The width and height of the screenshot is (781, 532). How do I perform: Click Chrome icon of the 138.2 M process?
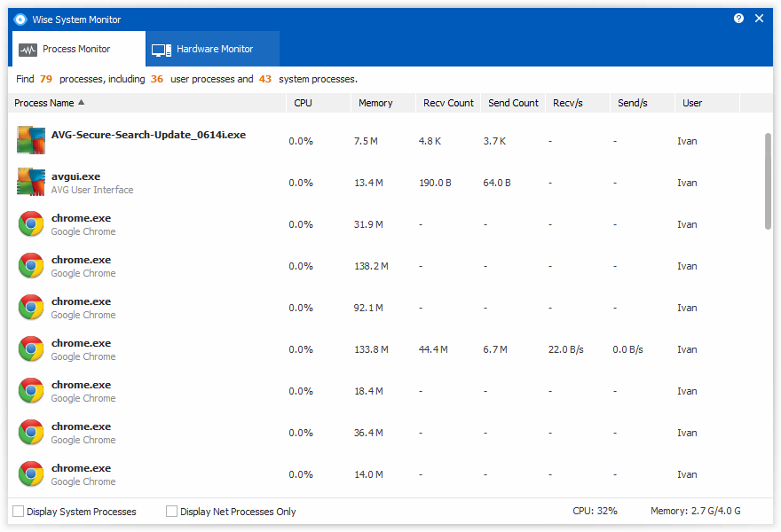(31, 266)
